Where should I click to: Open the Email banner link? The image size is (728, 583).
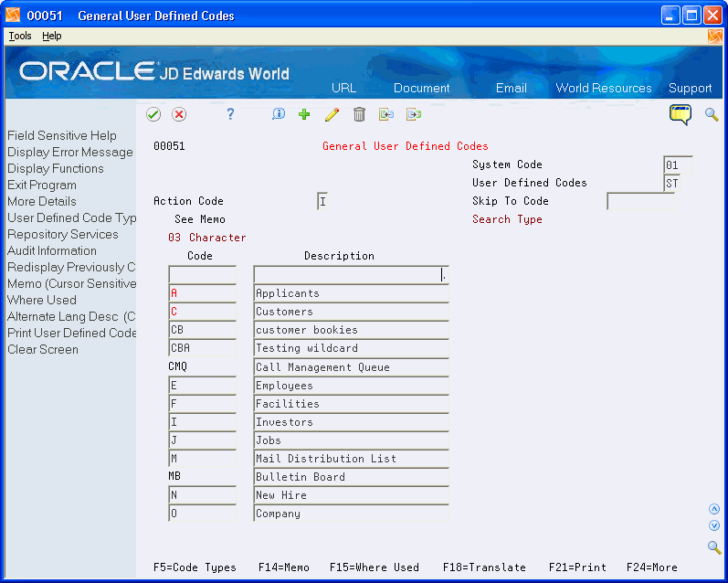tap(512, 88)
